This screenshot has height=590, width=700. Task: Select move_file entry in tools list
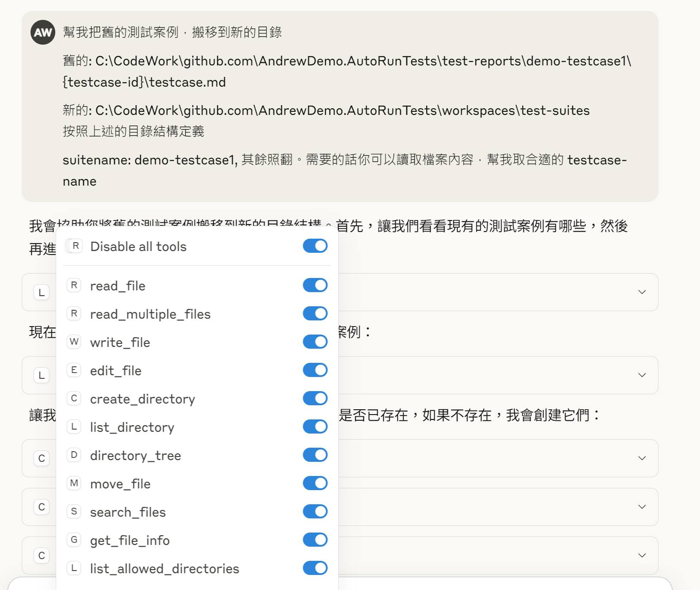[x=120, y=484]
